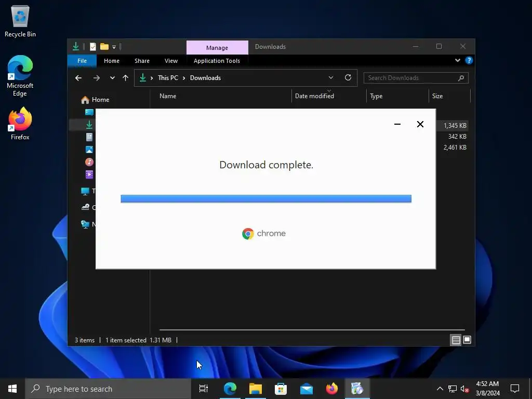This screenshot has width=532, height=399.
Task: Click the blue download progress bar
Action: (x=266, y=199)
